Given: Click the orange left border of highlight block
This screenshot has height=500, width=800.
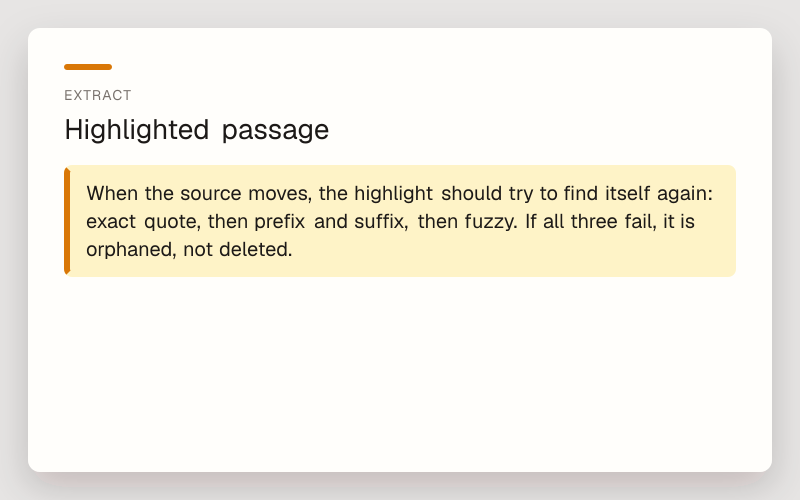Looking at the screenshot, I should 67,221.
